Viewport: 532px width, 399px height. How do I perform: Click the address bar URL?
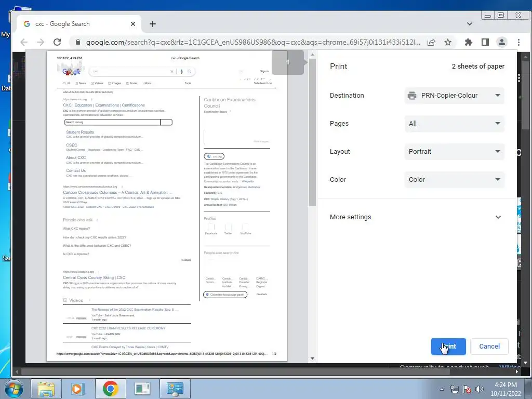click(253, 42)
